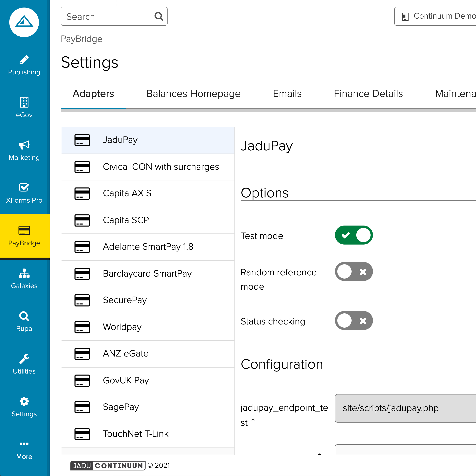Click the search magnifier icon
The height and width of the screenshot is (476, 476).
[159, 16]
